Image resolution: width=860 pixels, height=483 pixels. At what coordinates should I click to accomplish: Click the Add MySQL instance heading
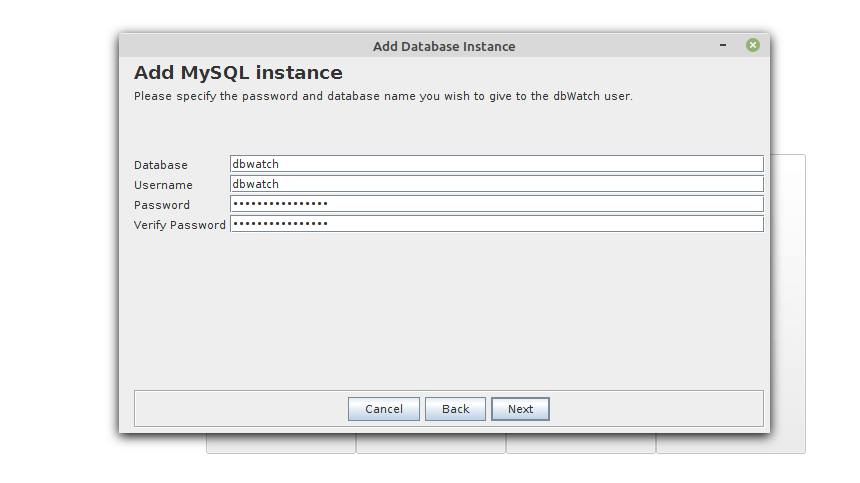click(x=238, y=73)
